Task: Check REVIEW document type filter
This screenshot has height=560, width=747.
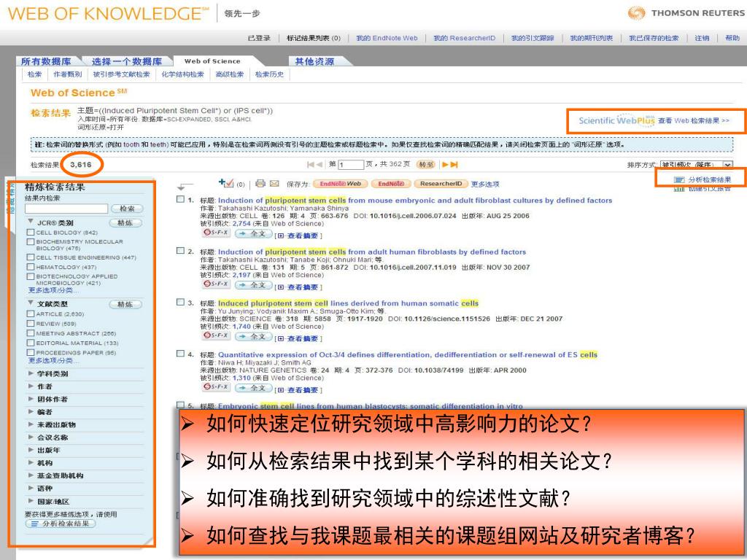Action: [x=31, y=323]
